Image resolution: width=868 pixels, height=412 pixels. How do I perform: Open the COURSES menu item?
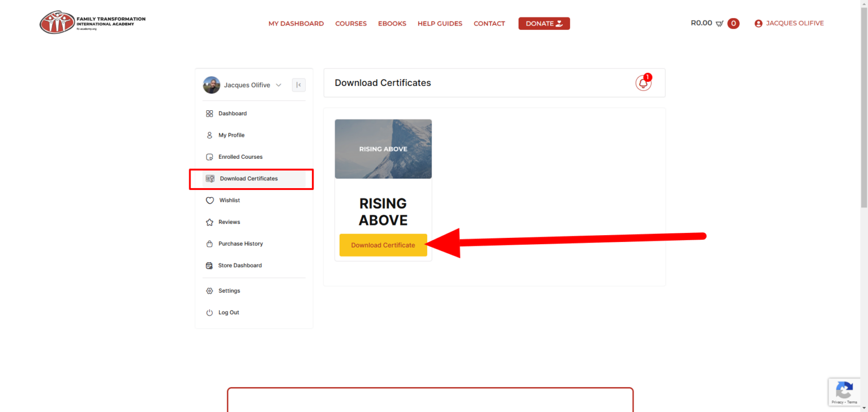[351, 24]
